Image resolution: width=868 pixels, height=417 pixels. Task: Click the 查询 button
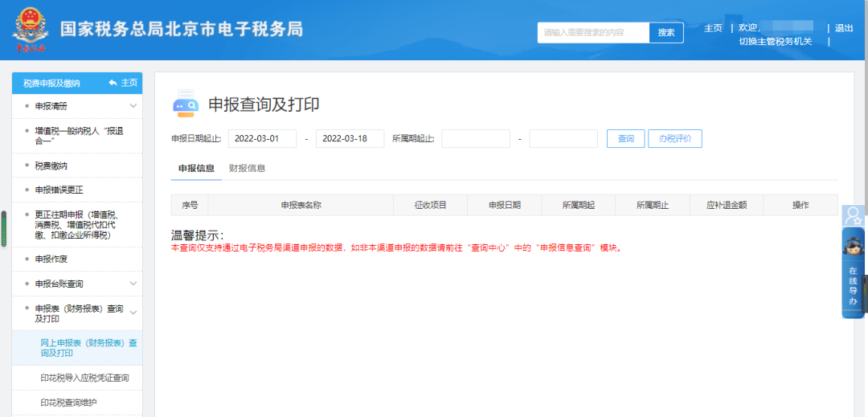point(626,139)
